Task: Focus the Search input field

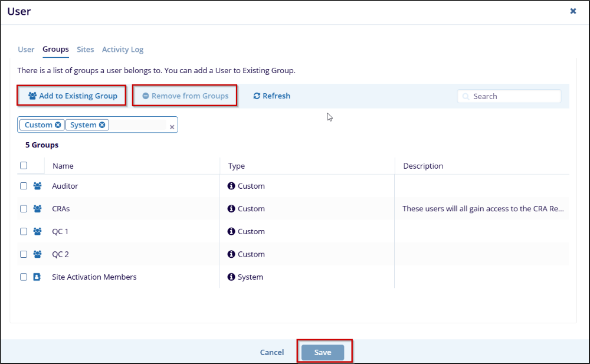Action: coord(513,96)
